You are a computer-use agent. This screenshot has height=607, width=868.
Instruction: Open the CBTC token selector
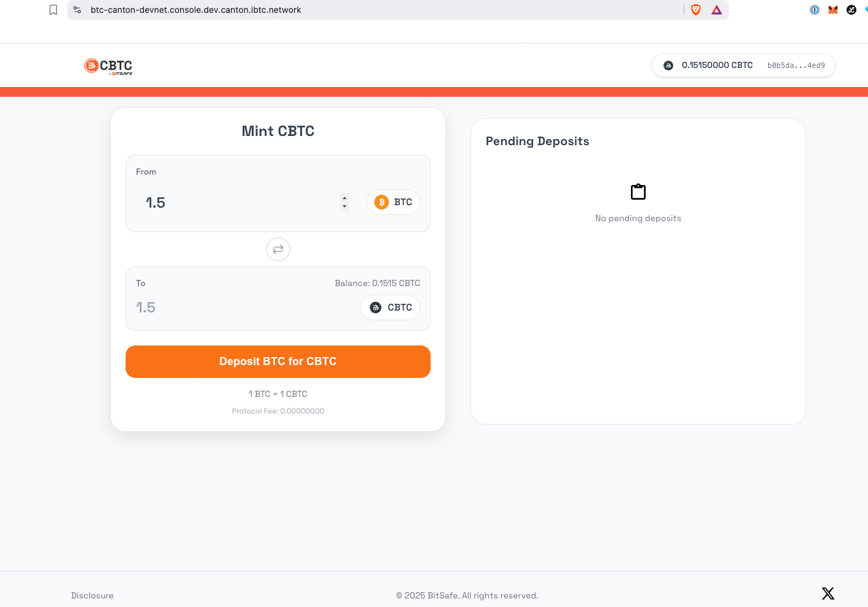(x=390, y=307)
